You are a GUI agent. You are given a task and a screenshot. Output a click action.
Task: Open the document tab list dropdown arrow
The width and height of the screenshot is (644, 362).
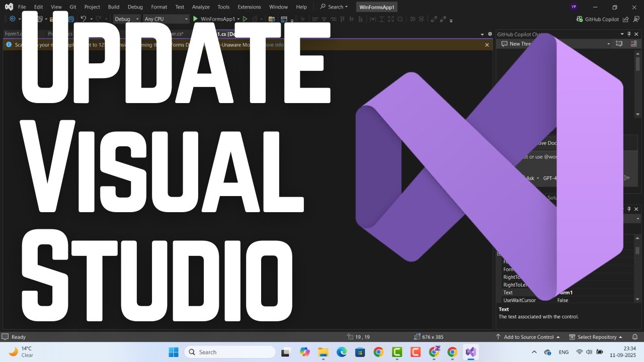pyautogui.click(x=482, y=34)
